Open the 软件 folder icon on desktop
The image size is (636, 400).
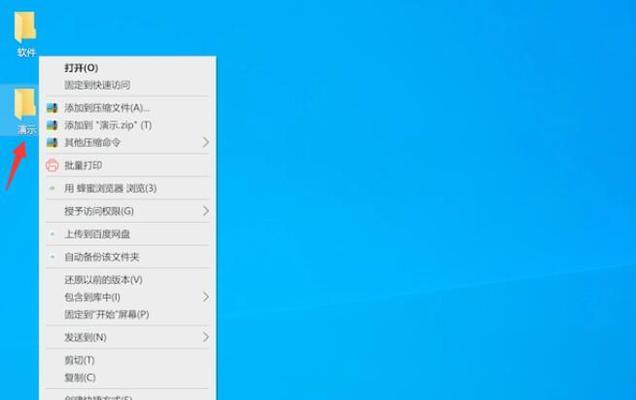[25, 27]
